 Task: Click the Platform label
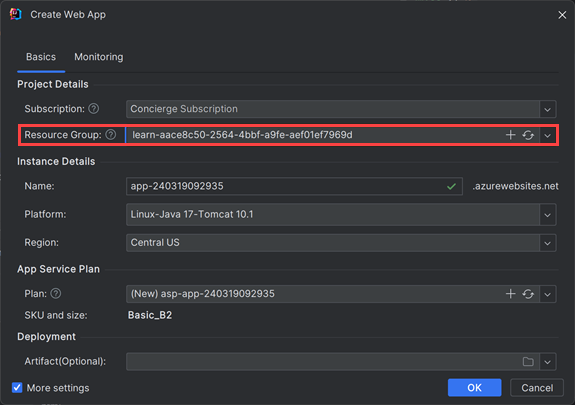[x=45, y=214]
